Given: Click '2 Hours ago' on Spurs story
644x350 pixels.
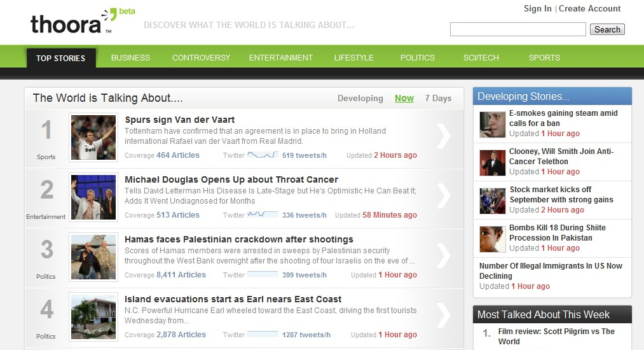Looking at the screenshot, I should pyautogui.click(x=395, y=155).
